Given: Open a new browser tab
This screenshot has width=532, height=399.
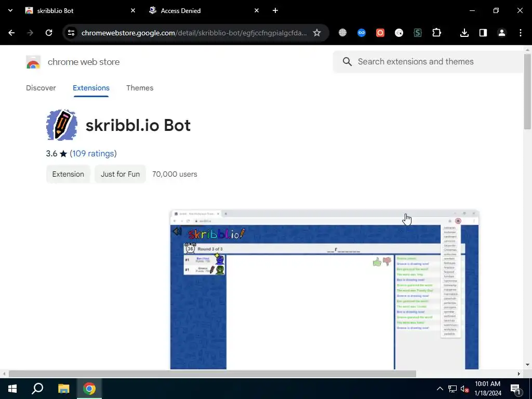Looking at the screenshot, I should tap(275, 10).
